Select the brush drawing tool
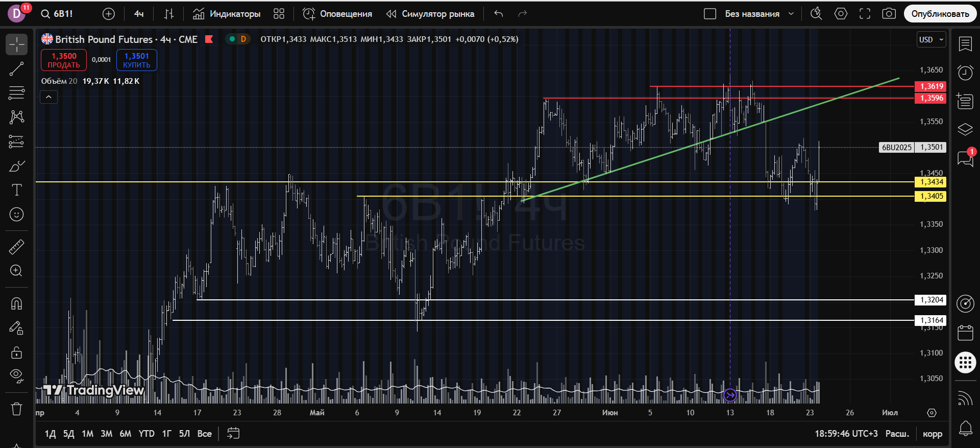Viewport: 980px width, 448px height. [16, 166]
